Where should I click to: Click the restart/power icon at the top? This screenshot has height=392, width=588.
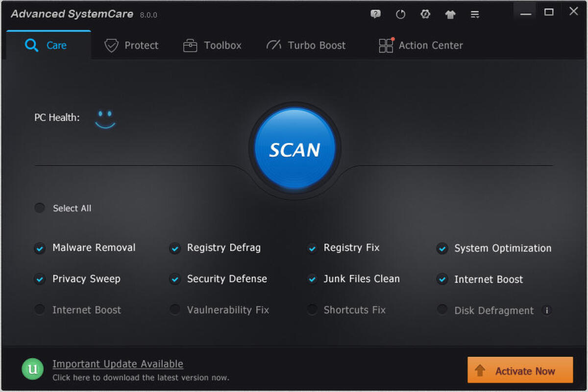click(x=400, y=14)
